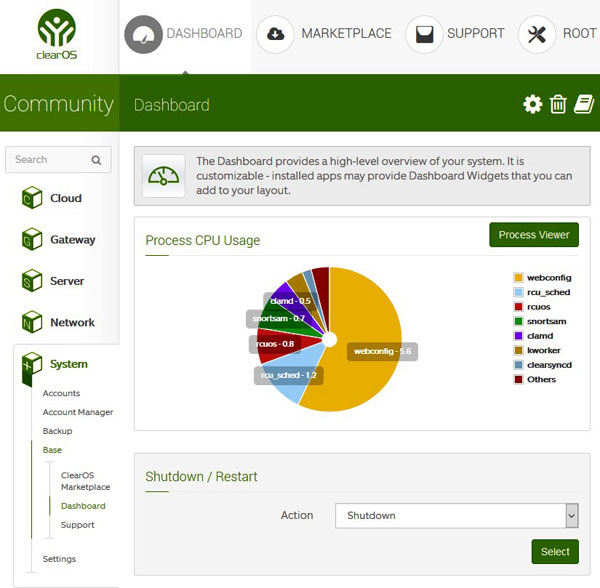600x588 pixels.
Task: Click the Shutdown / Restart heading
Action: pos(201,477)
